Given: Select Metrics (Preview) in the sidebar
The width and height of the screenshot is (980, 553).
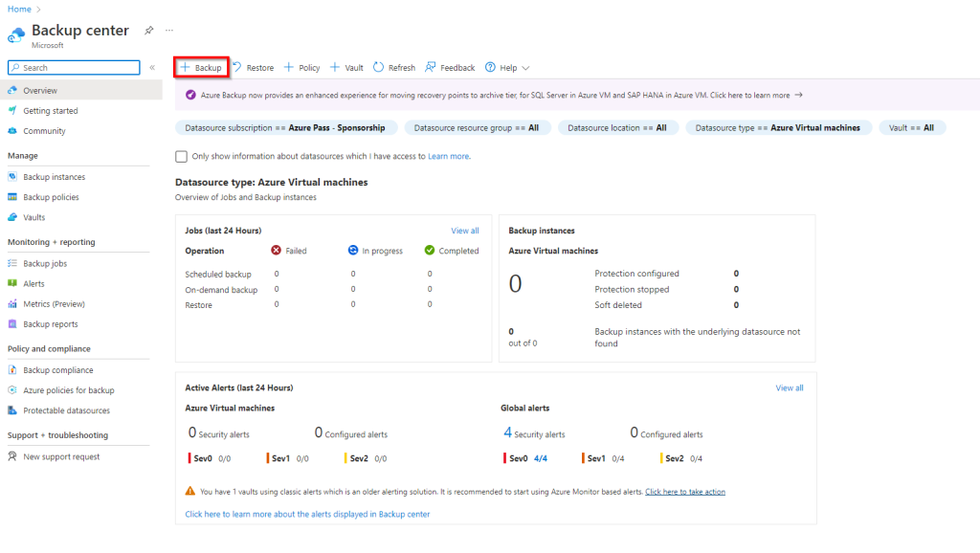Looking at the screenshot, I should pos(55,303).
